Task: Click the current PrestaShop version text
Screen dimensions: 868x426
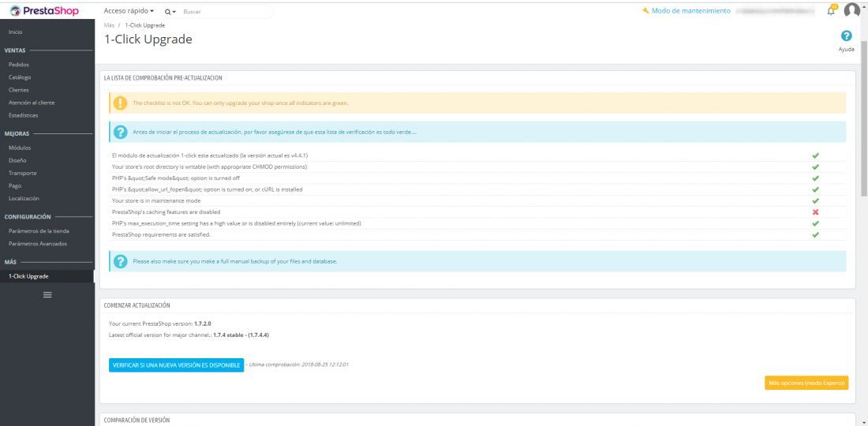Action: click(160, 323)
